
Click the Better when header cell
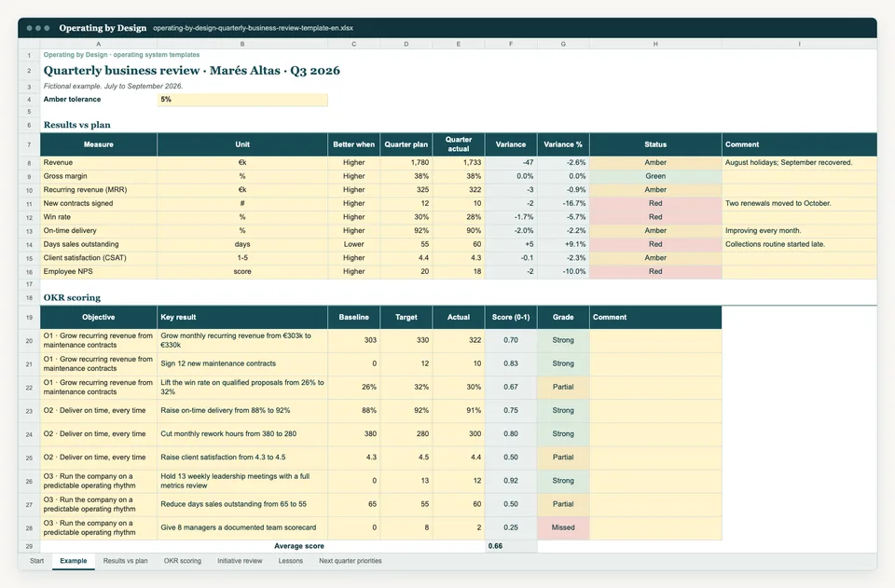354,144
